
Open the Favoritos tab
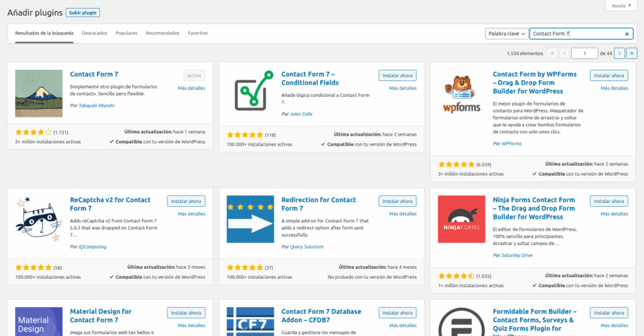point(197,33)
